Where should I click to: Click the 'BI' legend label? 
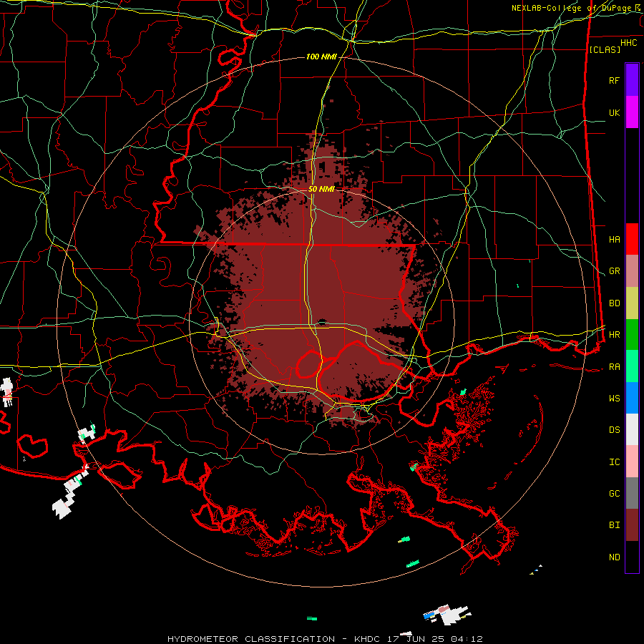point(614,525)
